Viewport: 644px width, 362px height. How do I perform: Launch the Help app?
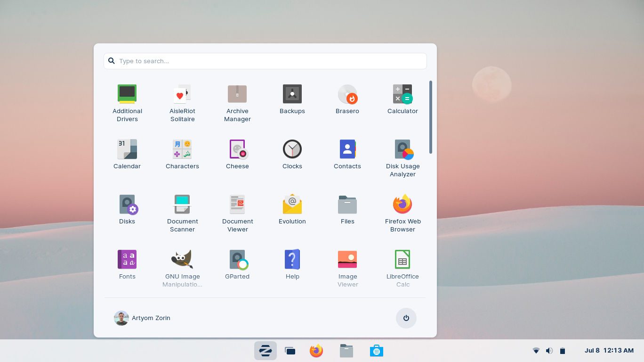tap(292, 265)
